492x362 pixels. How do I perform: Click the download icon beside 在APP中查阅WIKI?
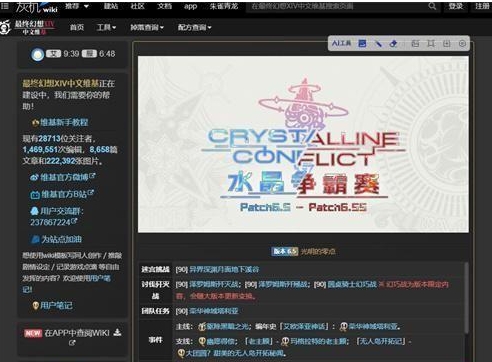[117, 332]
